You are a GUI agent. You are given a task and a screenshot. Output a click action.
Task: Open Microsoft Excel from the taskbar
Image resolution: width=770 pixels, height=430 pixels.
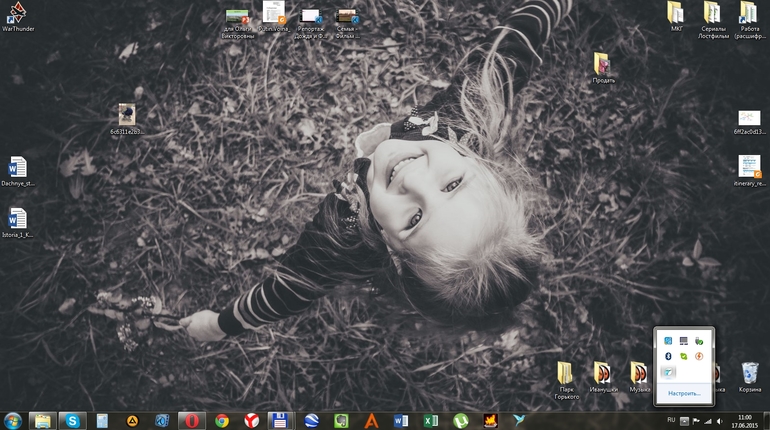coord(431,421)
